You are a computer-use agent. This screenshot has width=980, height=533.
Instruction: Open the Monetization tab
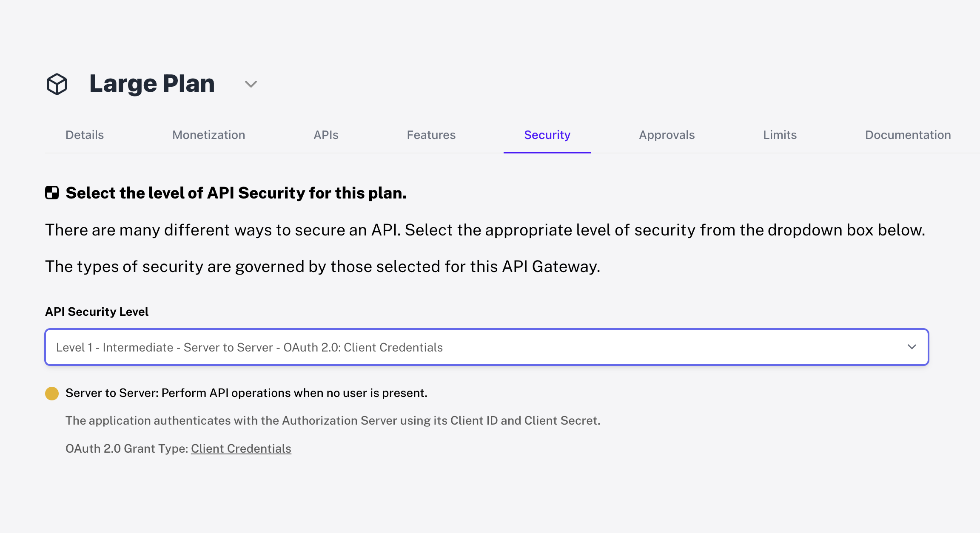pos(208,135)
